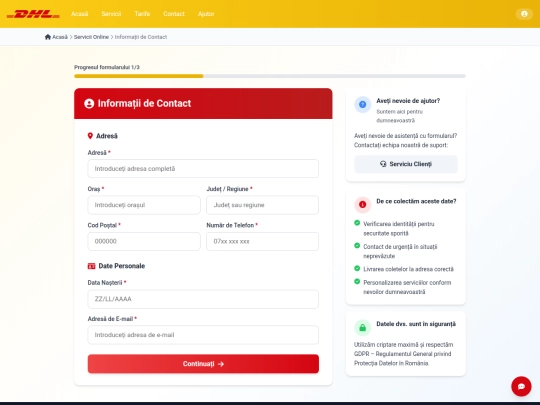
Task: Open the Servicii menu item
Action: [111, 14]
